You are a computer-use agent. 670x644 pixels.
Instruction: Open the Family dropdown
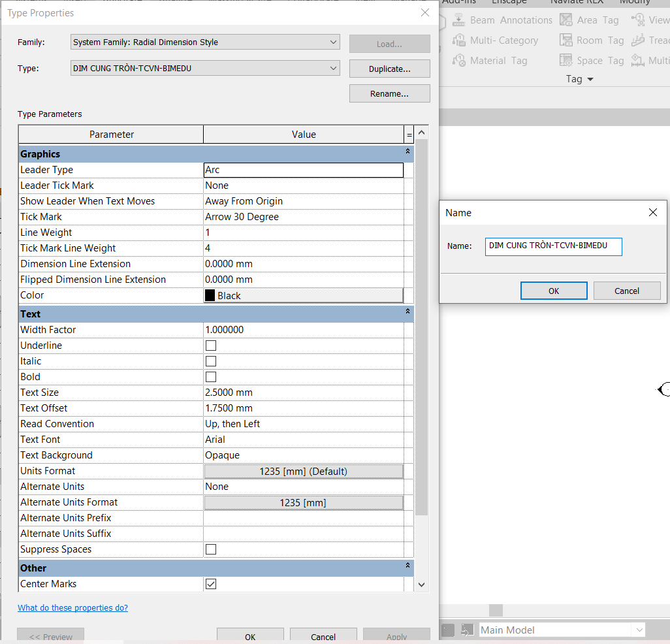334,41
